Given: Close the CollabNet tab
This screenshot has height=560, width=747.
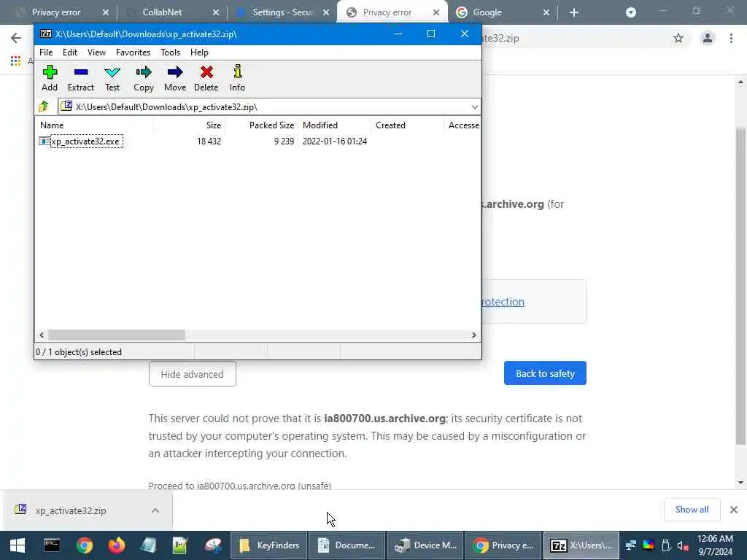Looking at the screenshot, I should pos(216,12).
